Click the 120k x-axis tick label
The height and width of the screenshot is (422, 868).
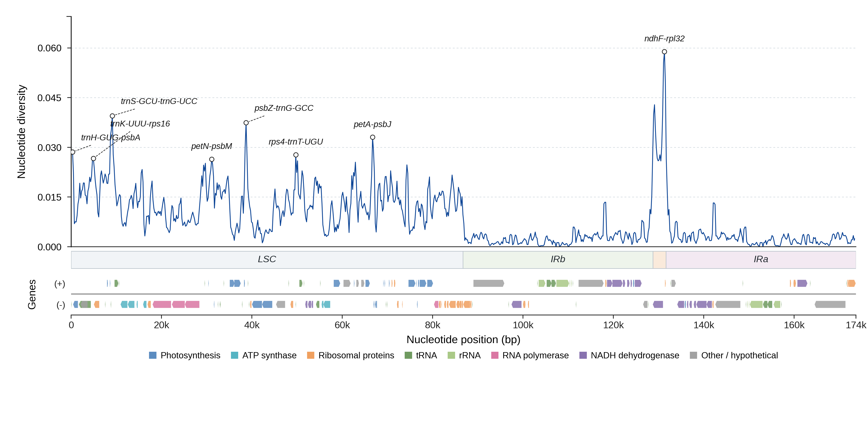tap(613, 325)
